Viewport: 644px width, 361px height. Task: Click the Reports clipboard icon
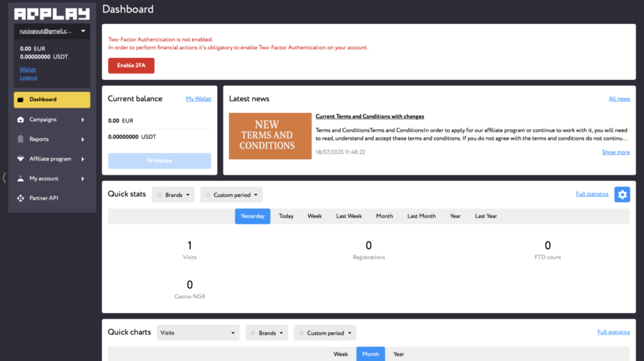pos(21,139)
